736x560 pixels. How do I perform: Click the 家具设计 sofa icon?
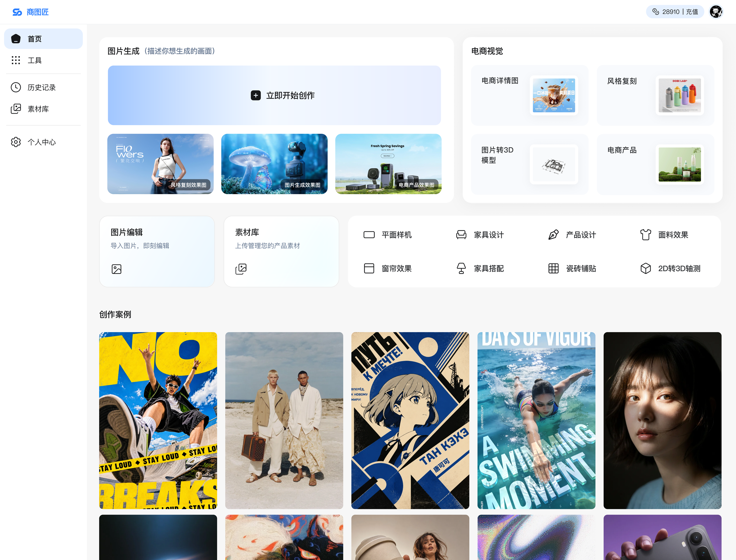(x=461, y=235)
